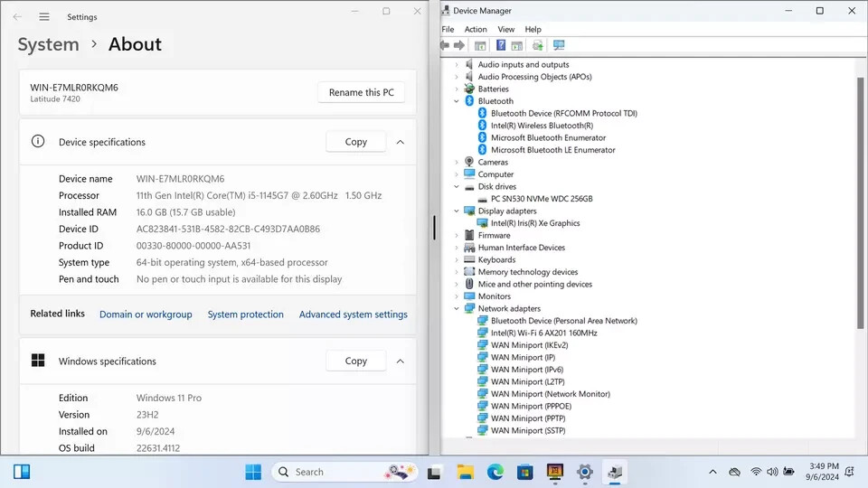This screenshot has height=488, width=868.
Task: Select Bluetooth Device (RFCOMM Protocol TDI) icon
Action: [x=482, y=113]
